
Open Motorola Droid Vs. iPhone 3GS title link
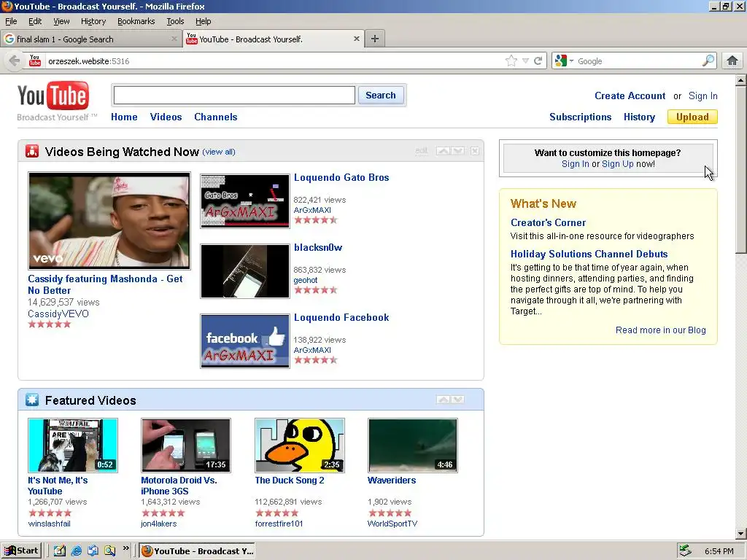pos(179,486)
